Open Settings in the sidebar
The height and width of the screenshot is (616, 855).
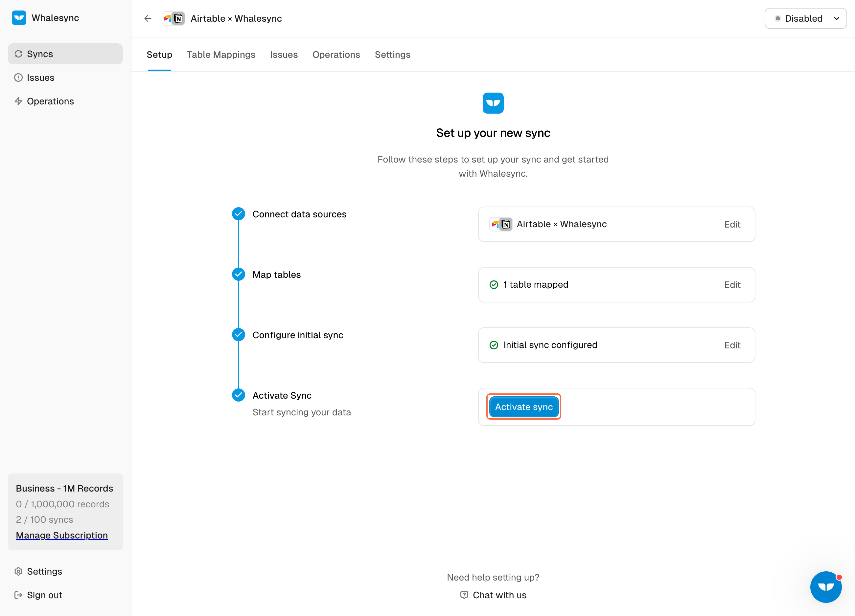[65, 572]
